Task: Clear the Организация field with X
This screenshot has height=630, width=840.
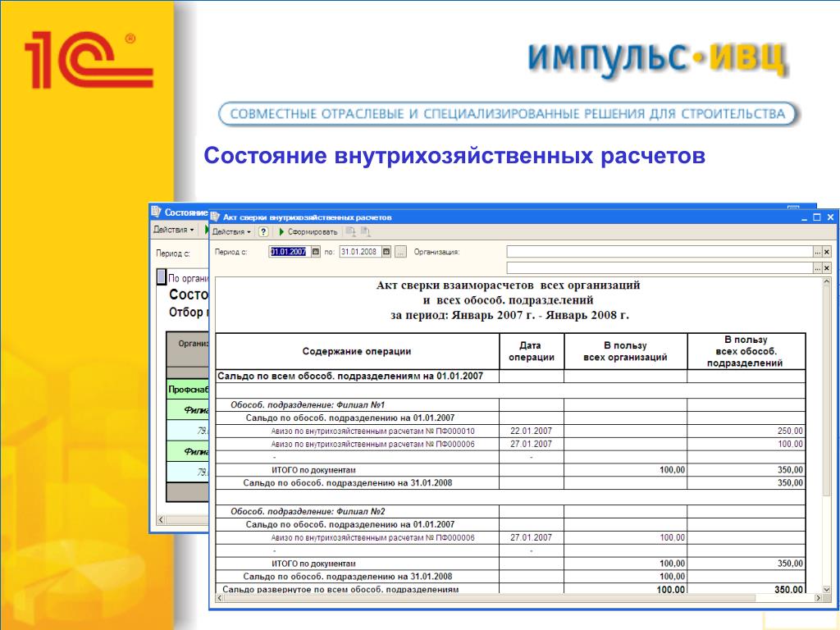Action: click(827, 253)
